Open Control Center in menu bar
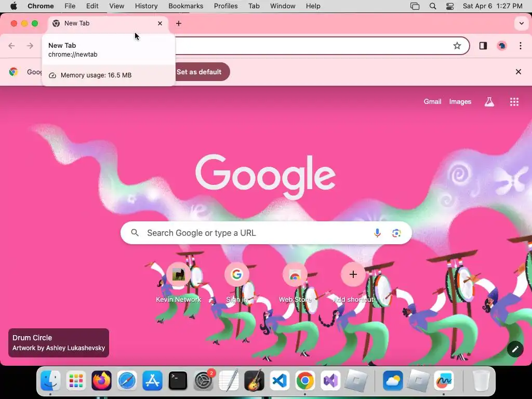Screen dimensions: 532x399 point(450,6)
